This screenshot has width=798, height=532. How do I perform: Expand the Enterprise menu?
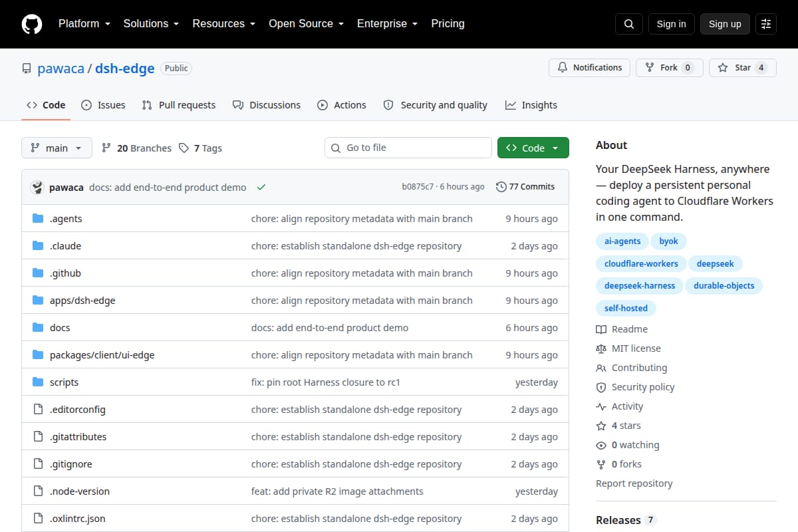pos(387,24)
